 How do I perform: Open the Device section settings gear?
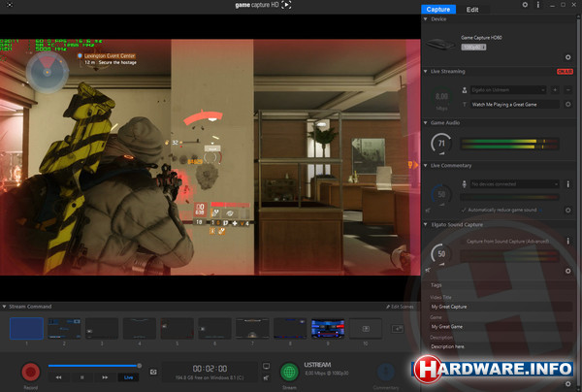click(567, 57)
